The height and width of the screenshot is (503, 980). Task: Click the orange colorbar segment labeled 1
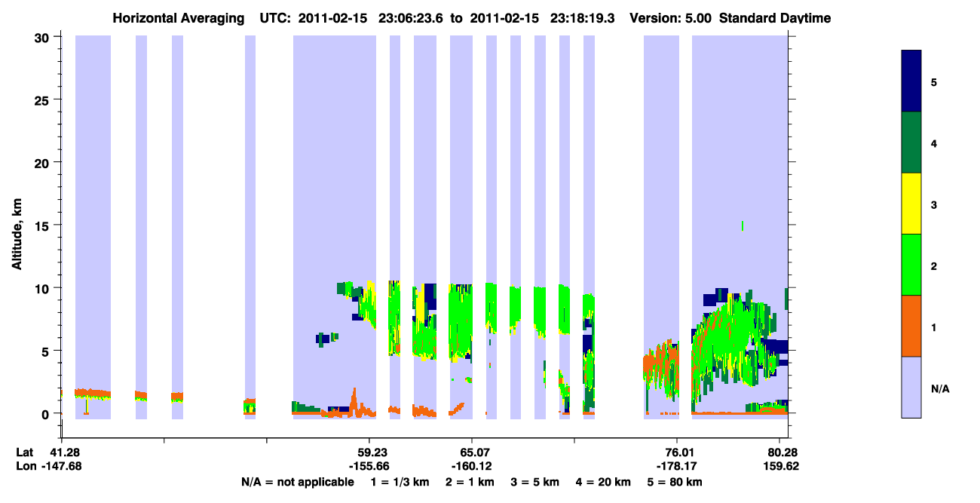(x=911, y=326)
